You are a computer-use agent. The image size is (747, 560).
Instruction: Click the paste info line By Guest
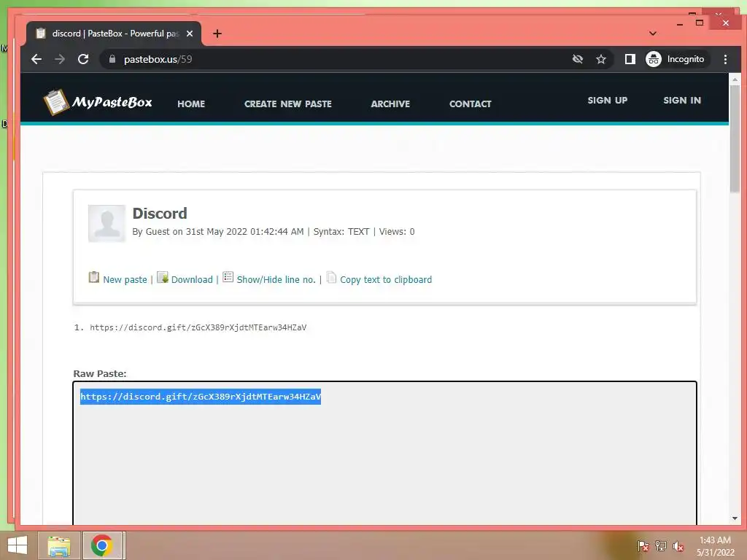pos(274,231)
